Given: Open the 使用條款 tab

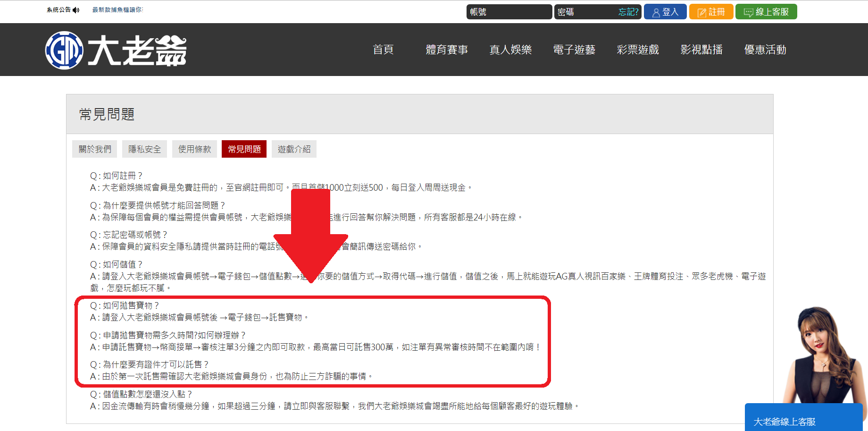Looking at the screenshot, I should (x=194, y=149).
